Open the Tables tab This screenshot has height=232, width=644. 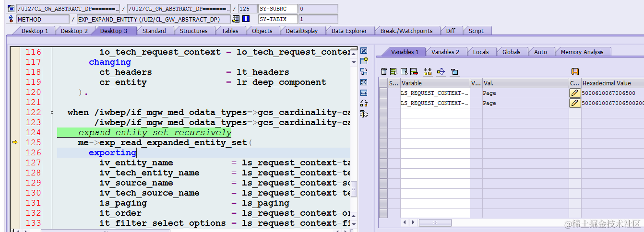[230, 31]
